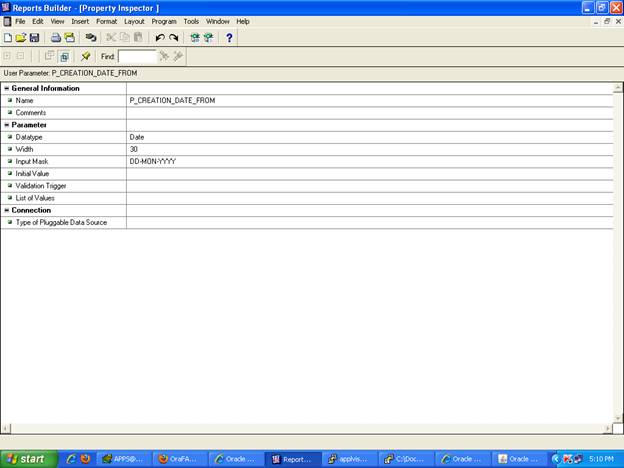Image resolution: width=624 pixels, height=468 pixels.
Task: Collapse the General Information section
Action: click(x=7, y=88)
